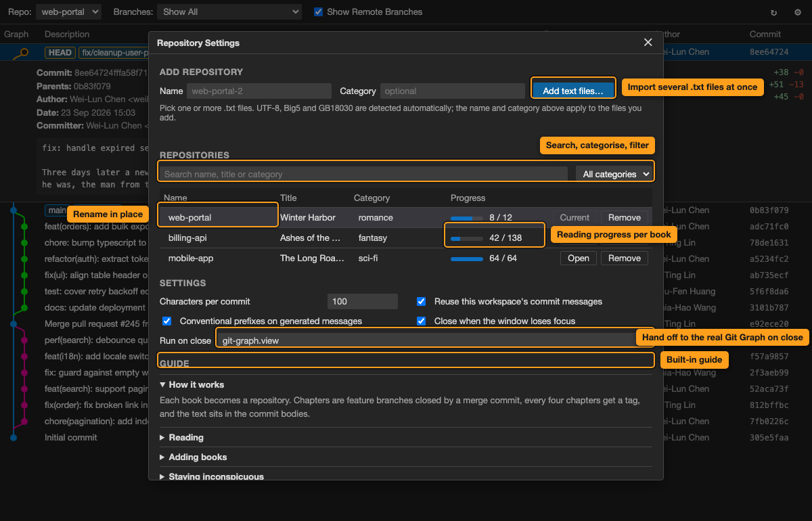Click the Commit column header
Screen dimensions: 812x521
click(765, 34)
